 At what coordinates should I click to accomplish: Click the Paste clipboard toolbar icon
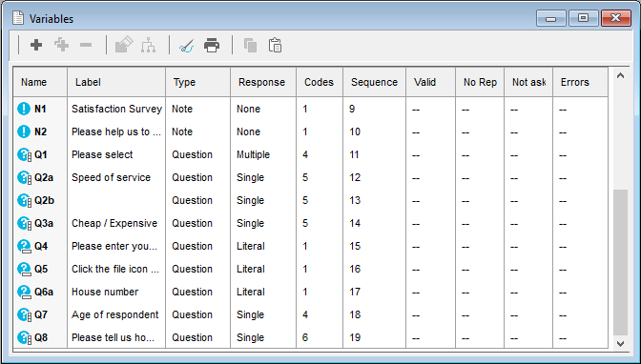click(275, 45)
